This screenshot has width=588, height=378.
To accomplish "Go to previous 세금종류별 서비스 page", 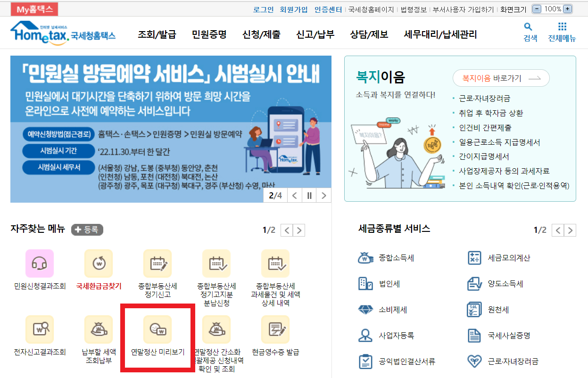I will click(558, 230).
